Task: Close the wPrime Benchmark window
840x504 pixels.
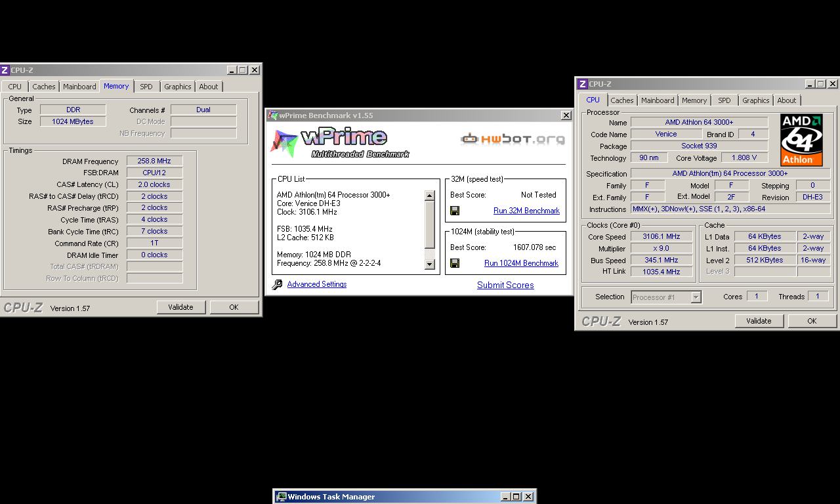Action: click(x=566, y=115)
